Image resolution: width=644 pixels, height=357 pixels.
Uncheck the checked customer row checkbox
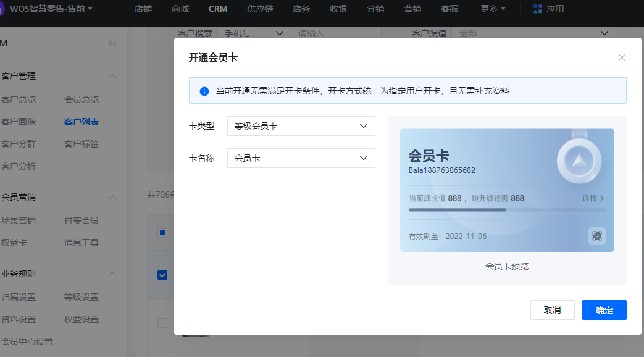162,275
